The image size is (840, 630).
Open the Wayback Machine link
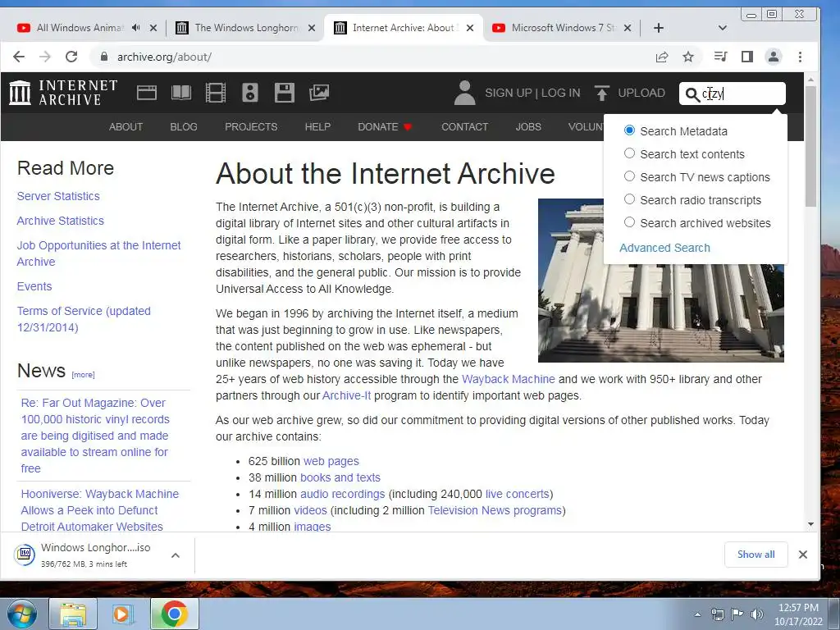[509, 379]
